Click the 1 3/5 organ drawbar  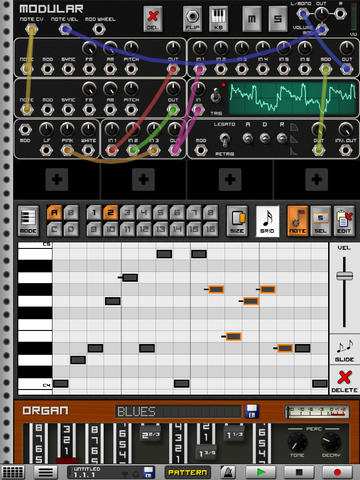[x=206, y=453]
